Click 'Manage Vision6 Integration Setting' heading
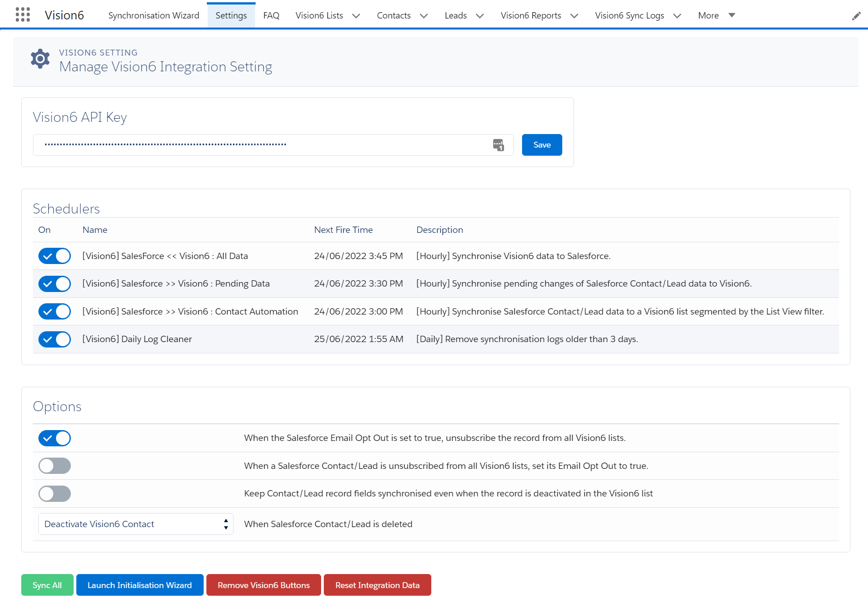The width and height of the screenshot is (868, 607). click(x=166, y=67)
